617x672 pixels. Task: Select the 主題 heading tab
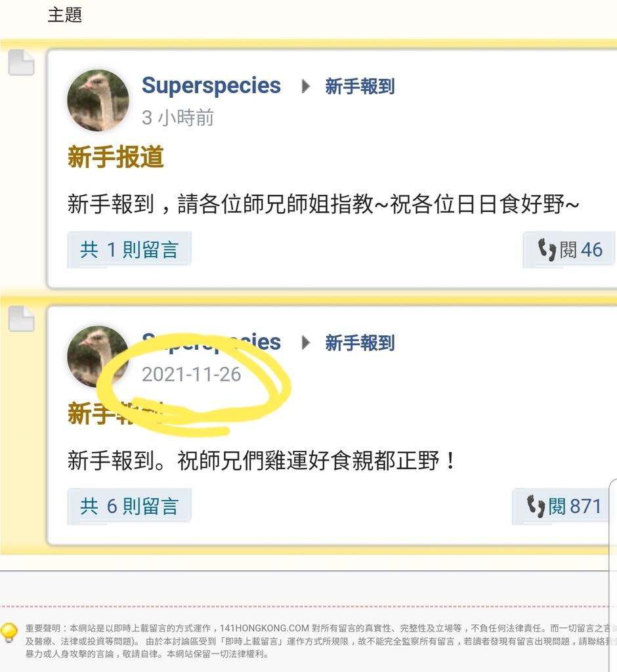pos(65,14)
